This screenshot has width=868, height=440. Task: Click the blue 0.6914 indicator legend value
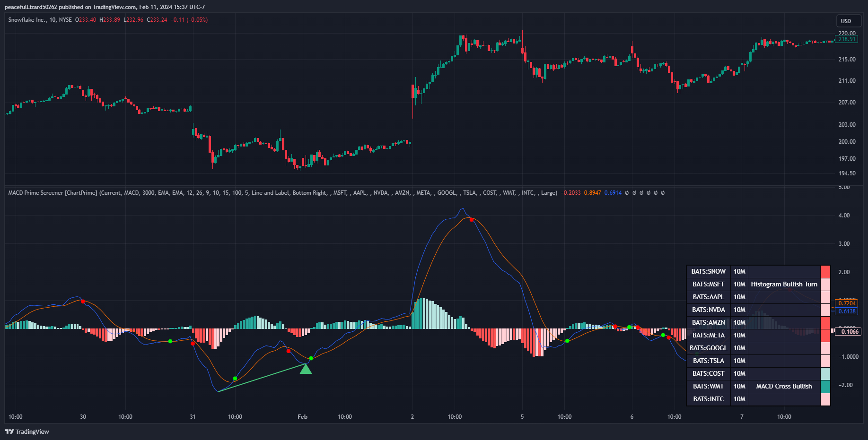(613, 193)
